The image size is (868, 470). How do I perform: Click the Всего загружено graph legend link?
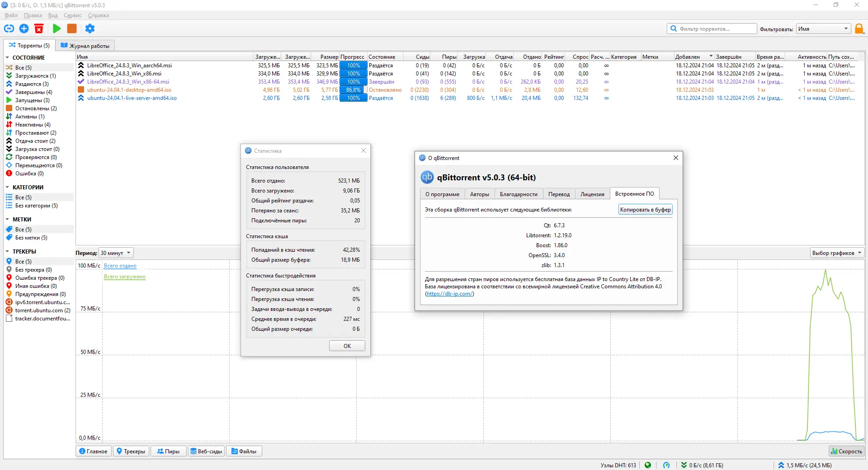(x=125, y=277)
